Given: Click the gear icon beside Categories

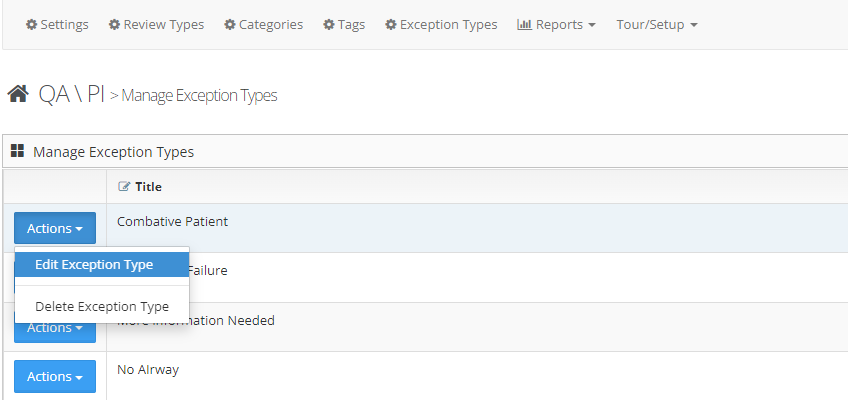Looking at the screenshot, I should 230,25.
